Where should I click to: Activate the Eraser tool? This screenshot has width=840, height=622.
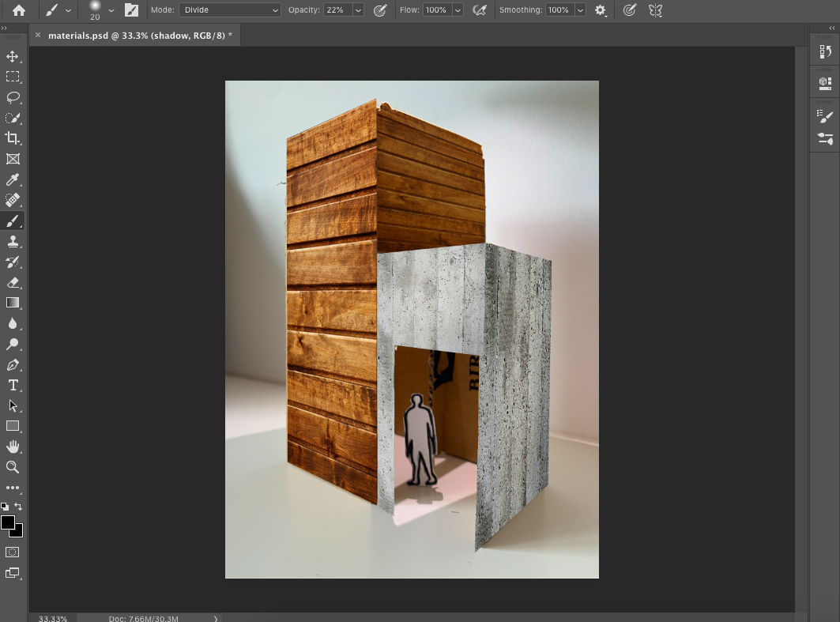click(13, 282)
